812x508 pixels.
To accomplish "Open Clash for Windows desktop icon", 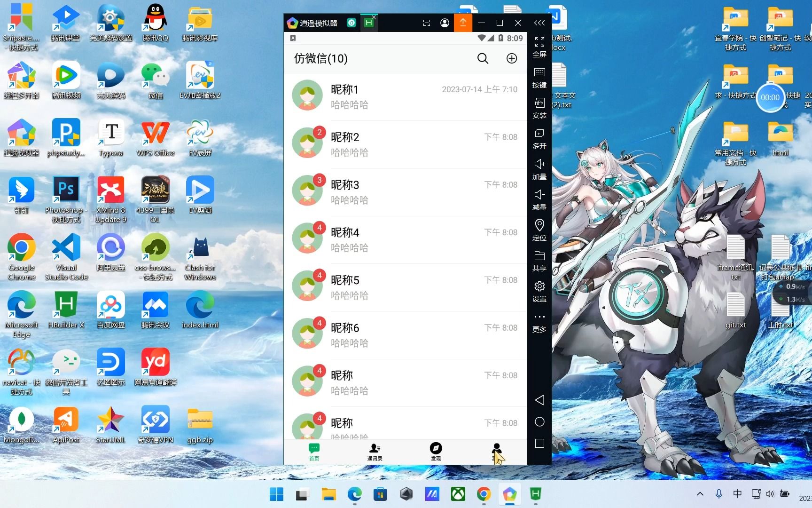I will (x=200, y=257).
